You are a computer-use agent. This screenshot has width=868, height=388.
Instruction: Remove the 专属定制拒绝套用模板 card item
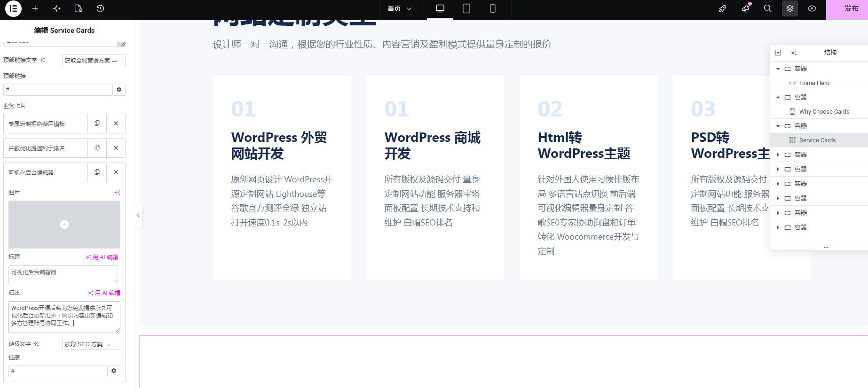(116, 124)
